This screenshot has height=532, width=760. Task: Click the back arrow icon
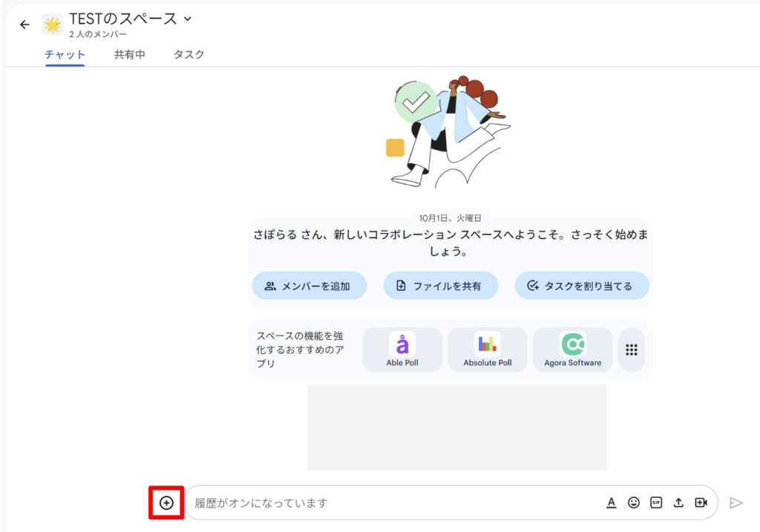[24, 24]
